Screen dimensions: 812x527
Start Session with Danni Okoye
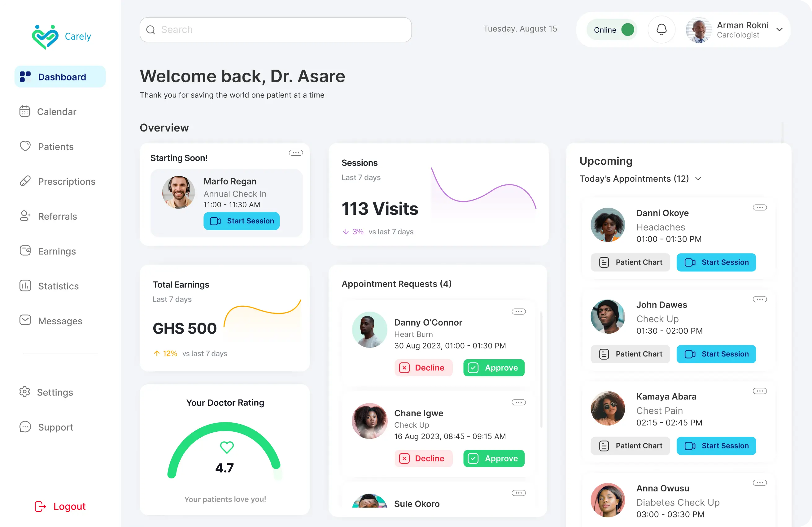[x=716, y=262]
